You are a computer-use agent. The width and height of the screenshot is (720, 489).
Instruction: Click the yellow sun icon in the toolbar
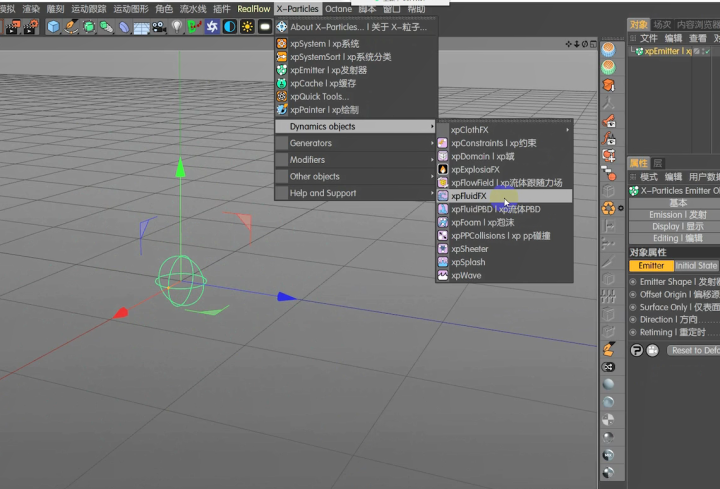pos(247,27)
